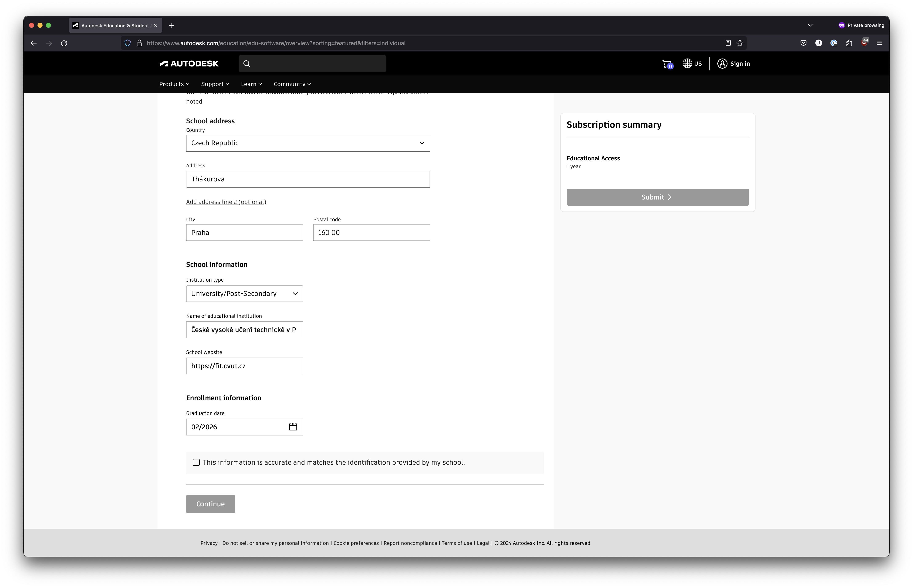Click the Name of educational institution field

(244, 330)
